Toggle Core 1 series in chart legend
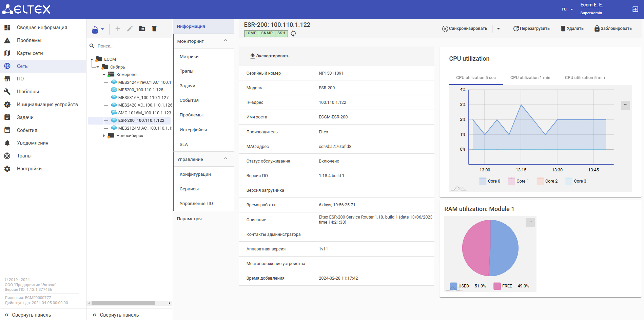 tap(519, 181)
